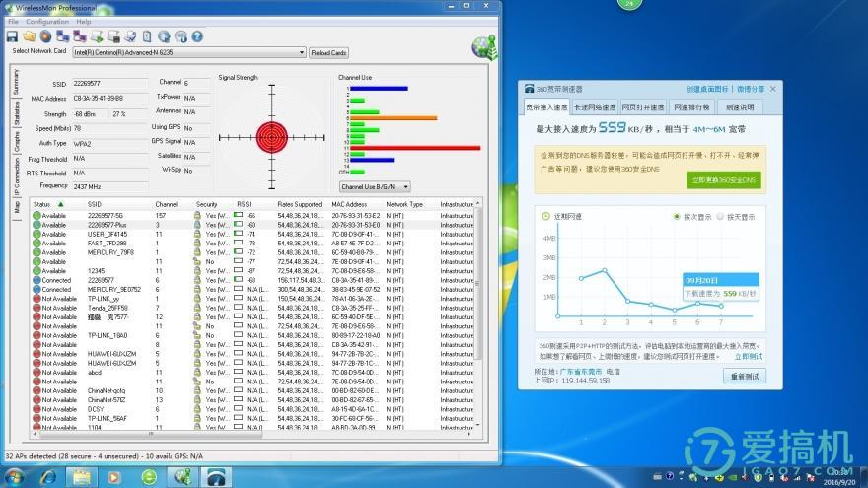
Task: Click the WirelessMon globe logo at right
Action: (485, 47)
